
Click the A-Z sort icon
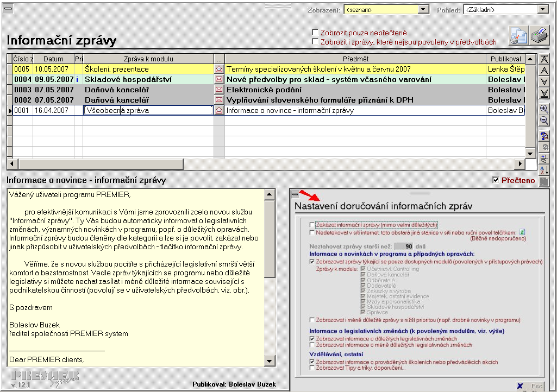pyautogui.click(x=544, y=170)
